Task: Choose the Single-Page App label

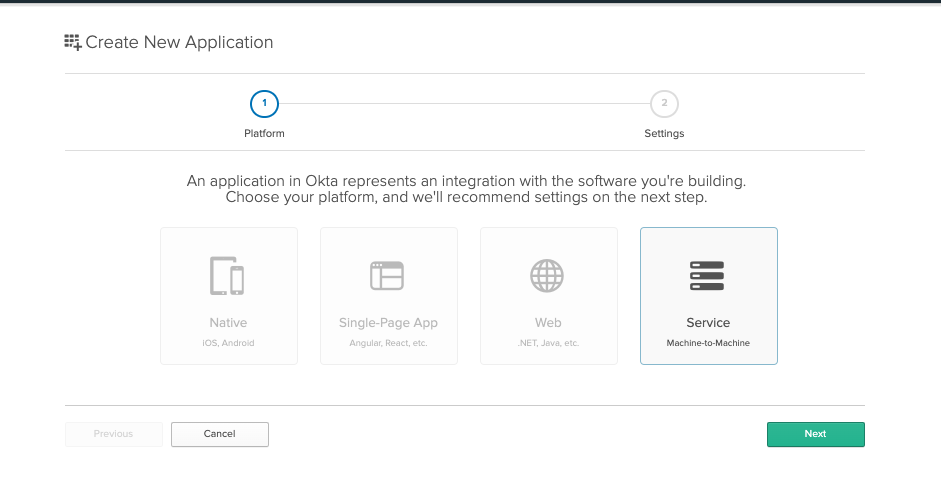Action: (388, 323)
